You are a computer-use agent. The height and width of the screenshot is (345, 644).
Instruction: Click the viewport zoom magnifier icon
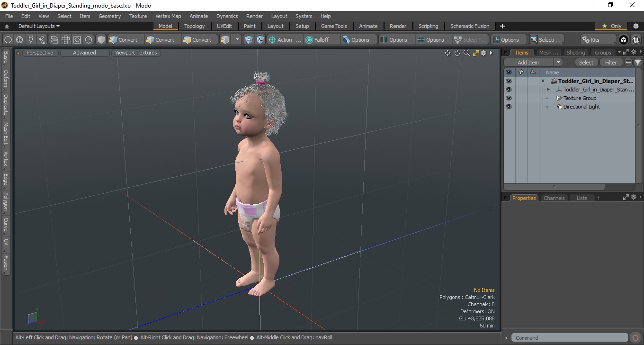466,53
